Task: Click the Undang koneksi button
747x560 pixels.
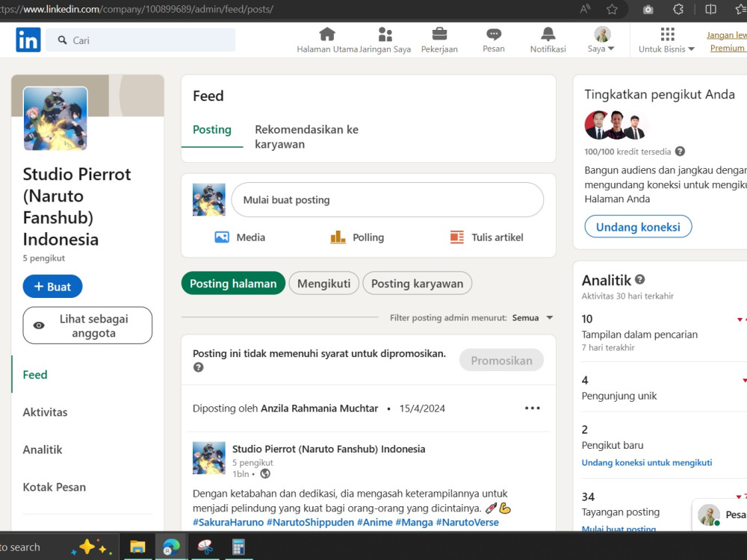Action: click(638, 227)
